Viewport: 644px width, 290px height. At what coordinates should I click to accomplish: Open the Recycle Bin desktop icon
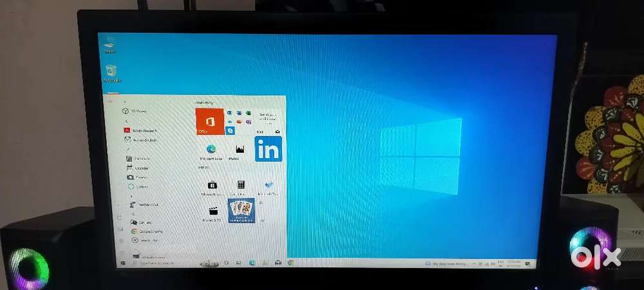(x=111, y=73)
